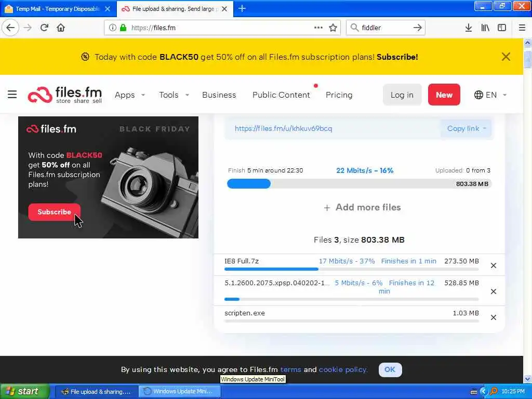Click the xpsp file upload progress bar
Image resolution: width=532 pixels, height=399 pixels.
point(352,299)
